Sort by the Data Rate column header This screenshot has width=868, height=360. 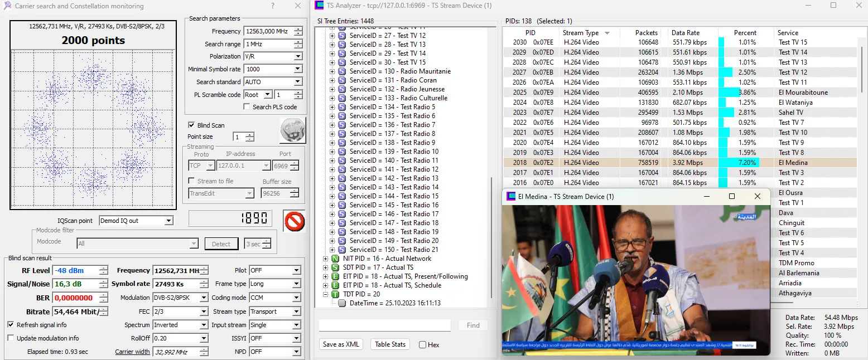point(686,33)
